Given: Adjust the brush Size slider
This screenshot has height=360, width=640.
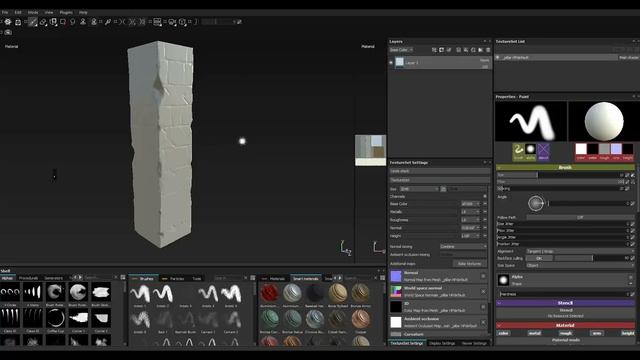Looking at the screenshot, I should click(x=561, y=175).
